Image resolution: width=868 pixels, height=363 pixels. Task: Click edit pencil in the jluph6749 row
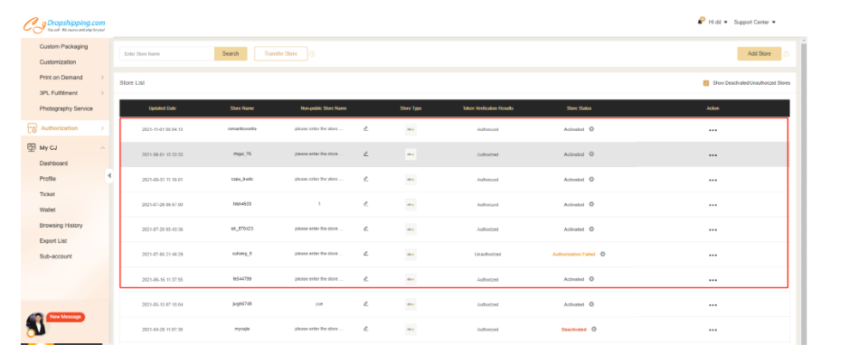point(365,304)
